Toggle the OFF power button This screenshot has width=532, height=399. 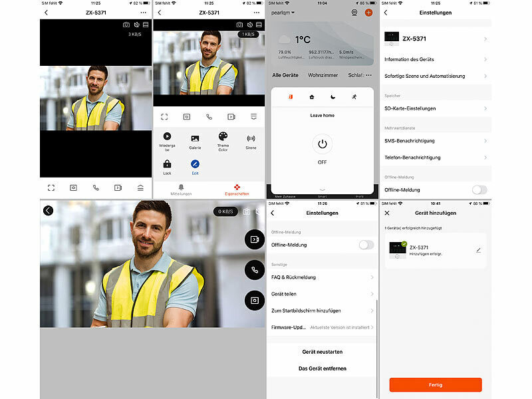click(323, 144)
